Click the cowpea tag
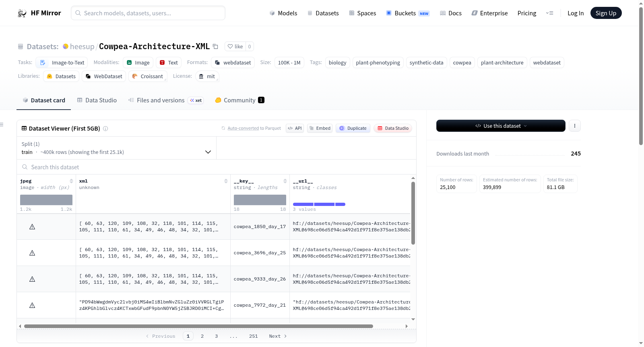This screenshot has height=347, width=644. (x=462, y=62)
